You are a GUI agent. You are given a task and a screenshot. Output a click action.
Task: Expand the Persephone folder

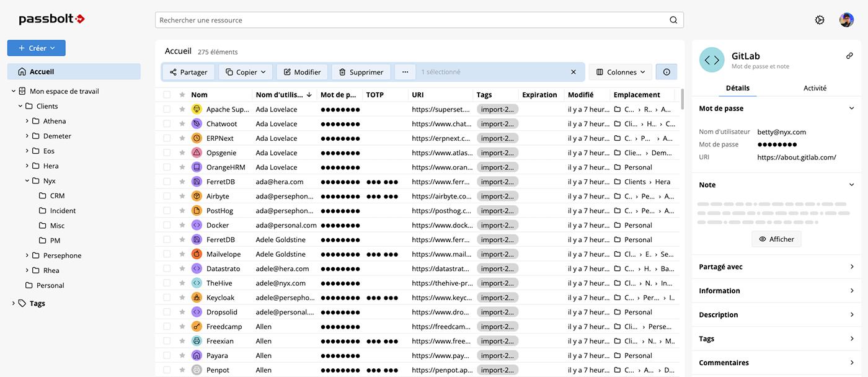click(27, 255)
